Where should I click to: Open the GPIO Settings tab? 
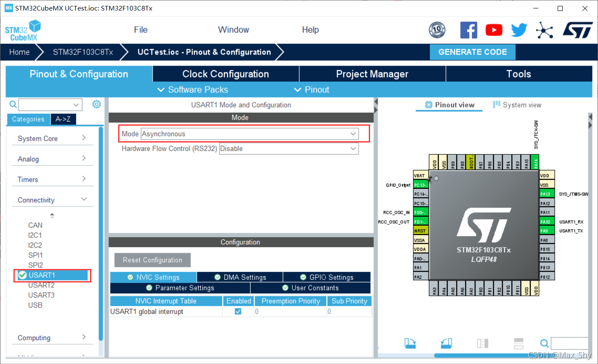tap(327, 277)
